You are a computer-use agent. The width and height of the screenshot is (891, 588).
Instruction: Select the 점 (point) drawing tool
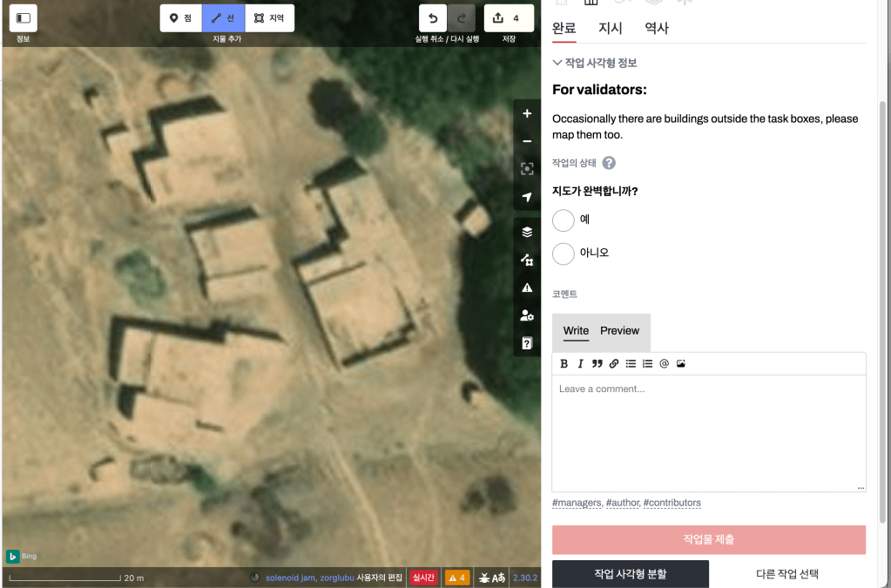click(x=180, y=17)
